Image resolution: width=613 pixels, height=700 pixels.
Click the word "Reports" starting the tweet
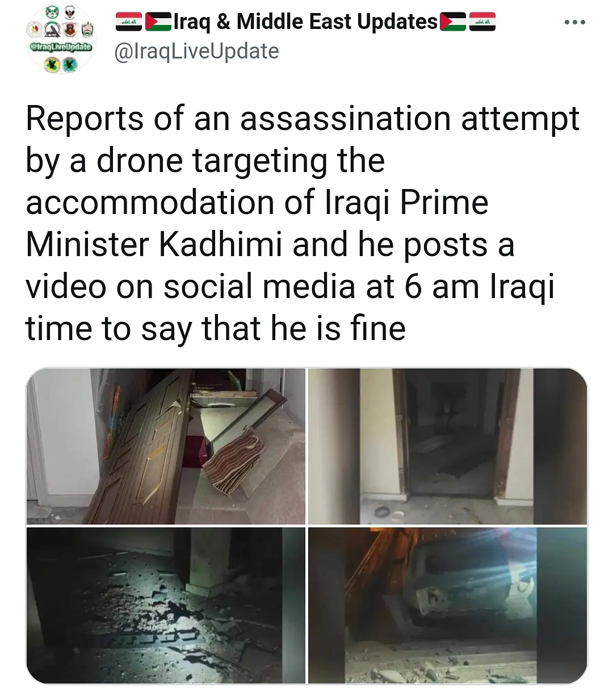click(85, 119)
